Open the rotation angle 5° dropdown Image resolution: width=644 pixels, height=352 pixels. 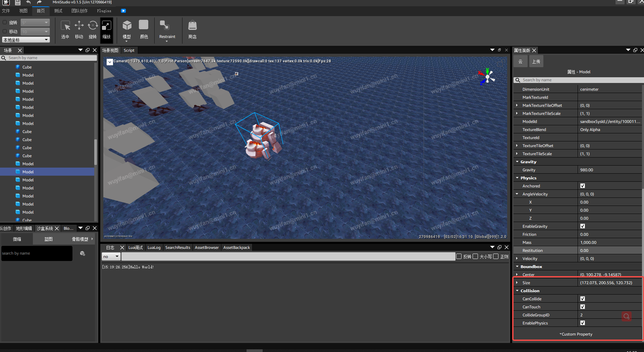click(35, 23)
